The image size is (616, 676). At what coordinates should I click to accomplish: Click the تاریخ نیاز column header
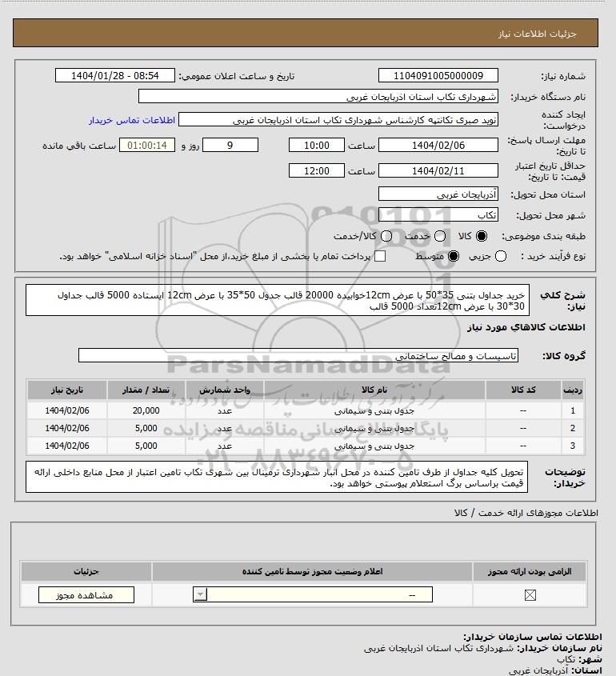pyautogui.click(x=67, y=390)
